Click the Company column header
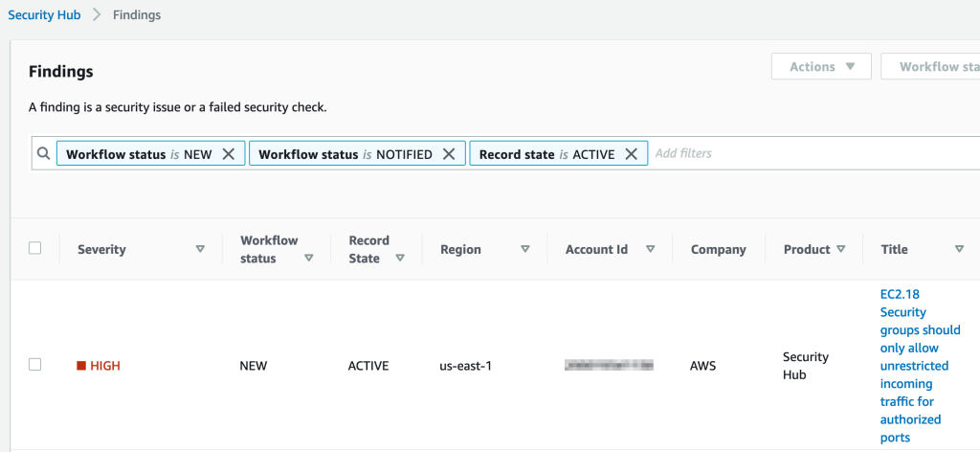 tap(718, 249)
